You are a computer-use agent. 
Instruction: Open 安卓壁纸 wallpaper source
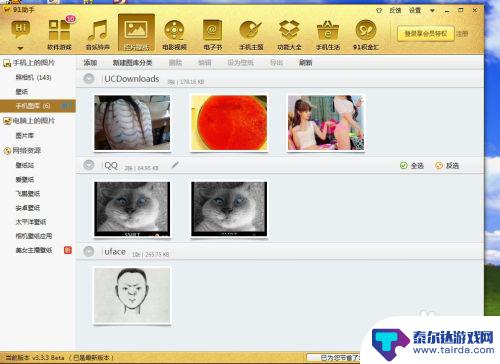pos(28,208)
